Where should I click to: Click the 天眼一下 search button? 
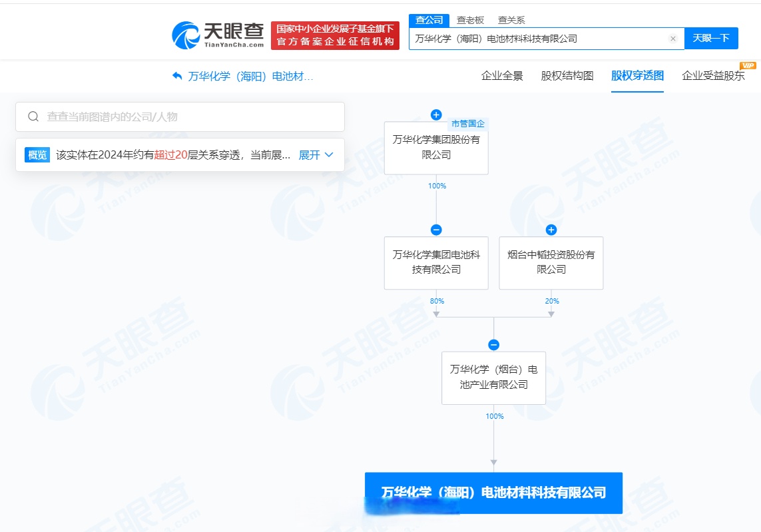pos(712,39)
